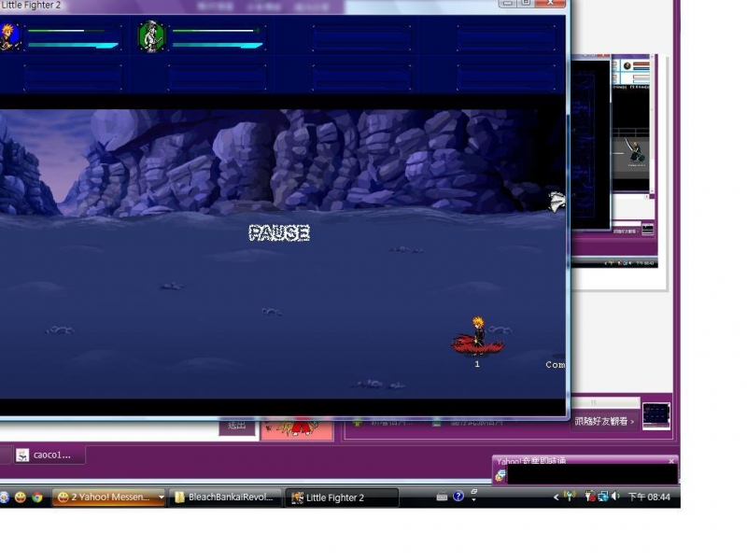Click the small screen thumbnail near the purple panel
This screenshot has width=747, height=560.
point(655,415)
